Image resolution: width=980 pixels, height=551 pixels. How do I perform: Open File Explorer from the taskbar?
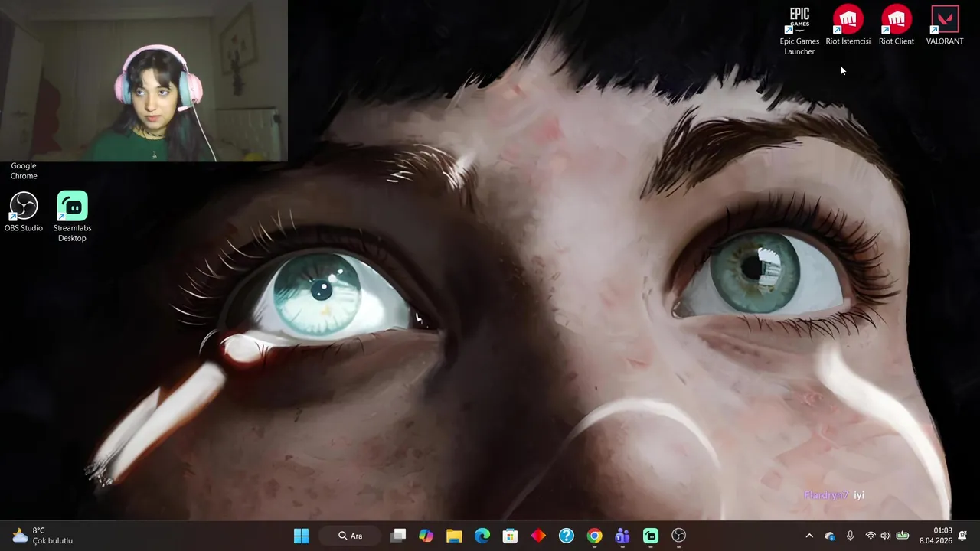pyautogui.click(x=454, y=536)
